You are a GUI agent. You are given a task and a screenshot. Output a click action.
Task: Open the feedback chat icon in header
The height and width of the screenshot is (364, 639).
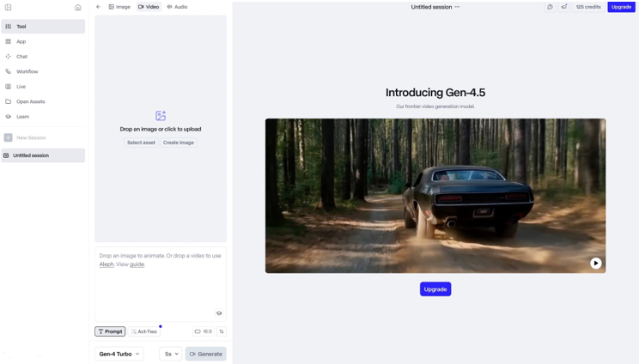(x=550, y=7)
